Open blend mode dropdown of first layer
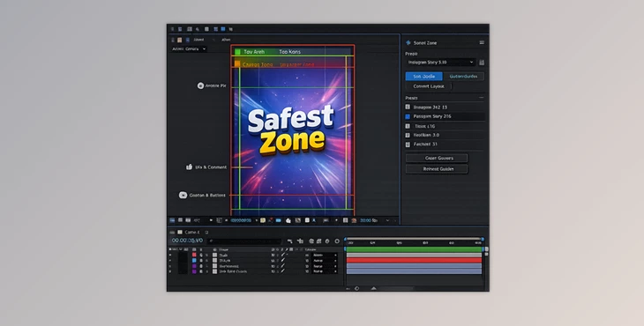The width and height of the screenshot is (644, 326). (326, 255)
